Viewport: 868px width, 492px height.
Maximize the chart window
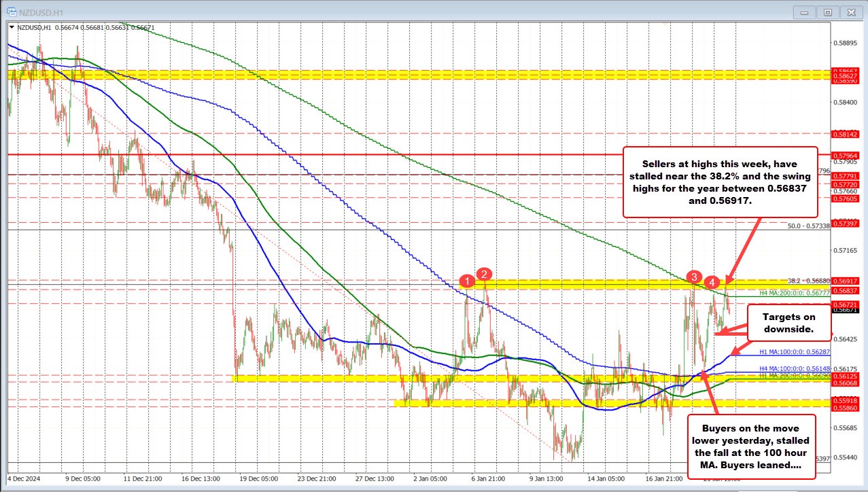pos(827,12)
